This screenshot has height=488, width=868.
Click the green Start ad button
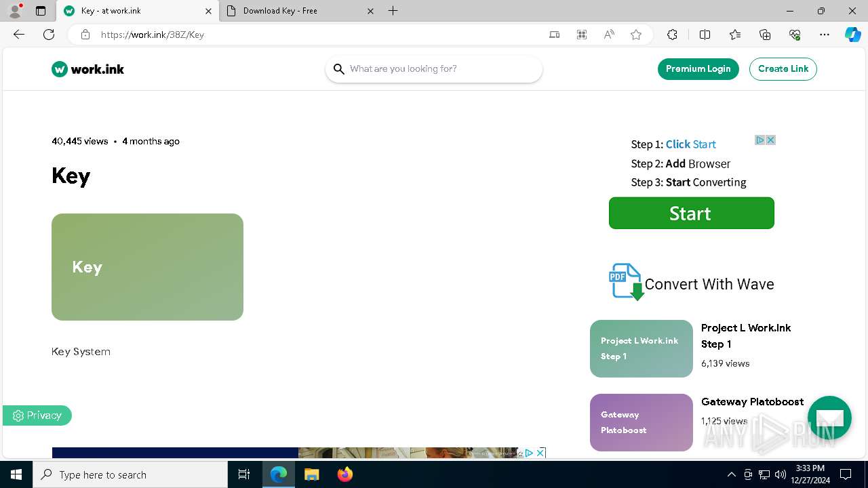[x=692, y=213]
